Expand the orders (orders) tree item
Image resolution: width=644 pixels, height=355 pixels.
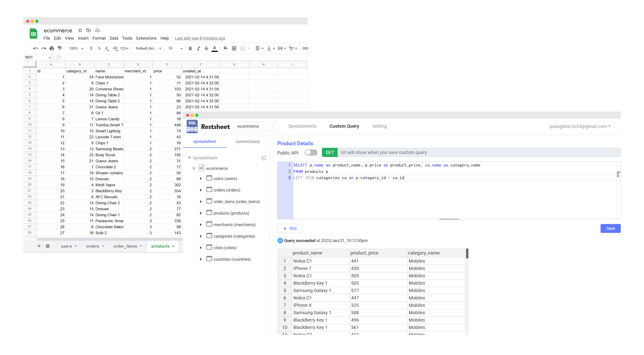[201, 190]
